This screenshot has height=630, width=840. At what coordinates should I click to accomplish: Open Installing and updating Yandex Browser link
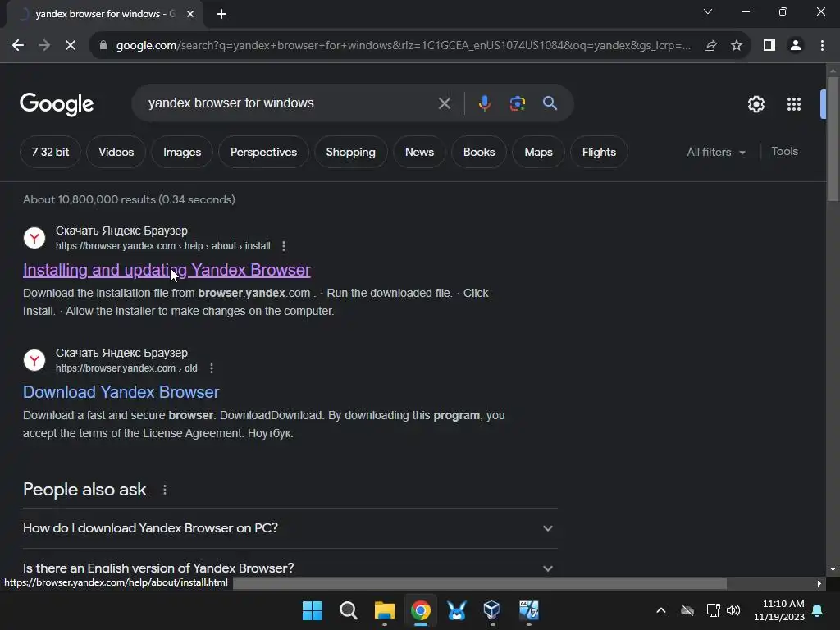click(x=167, y=270)
